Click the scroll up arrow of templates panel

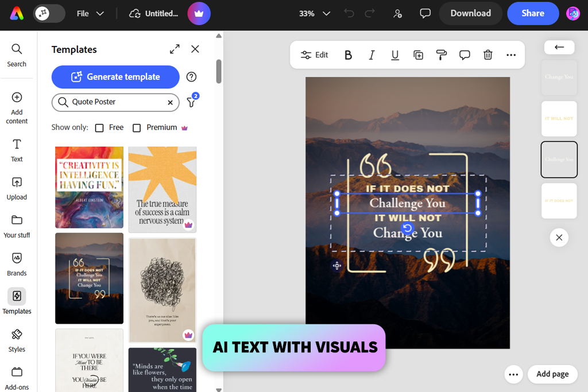pyautogui.click(x=219, y=36)
